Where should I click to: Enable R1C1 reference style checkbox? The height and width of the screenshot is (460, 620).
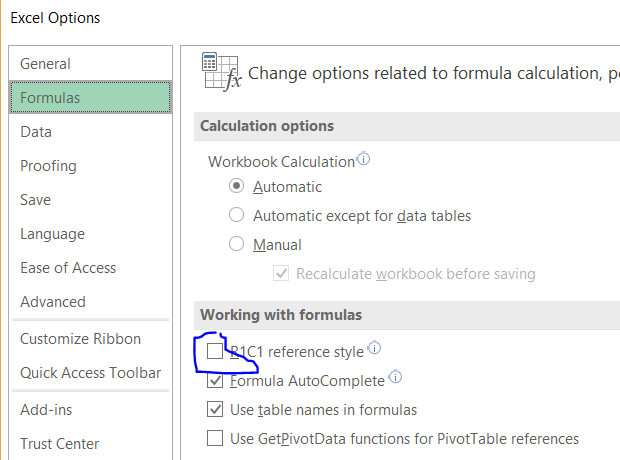(215, 352)
